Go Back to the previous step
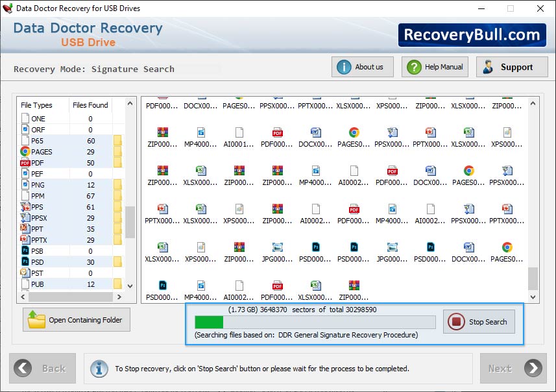The image size is (556, 392). 43,368
